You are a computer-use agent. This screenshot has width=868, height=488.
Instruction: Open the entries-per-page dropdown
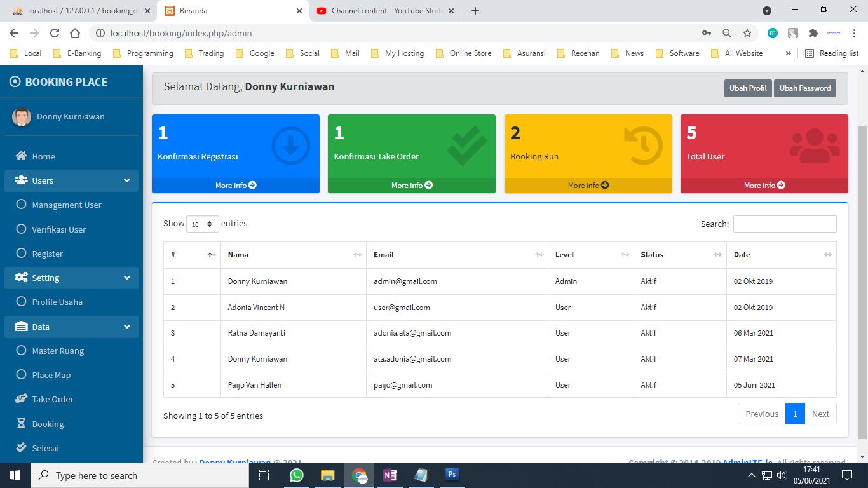coord(203,224)
